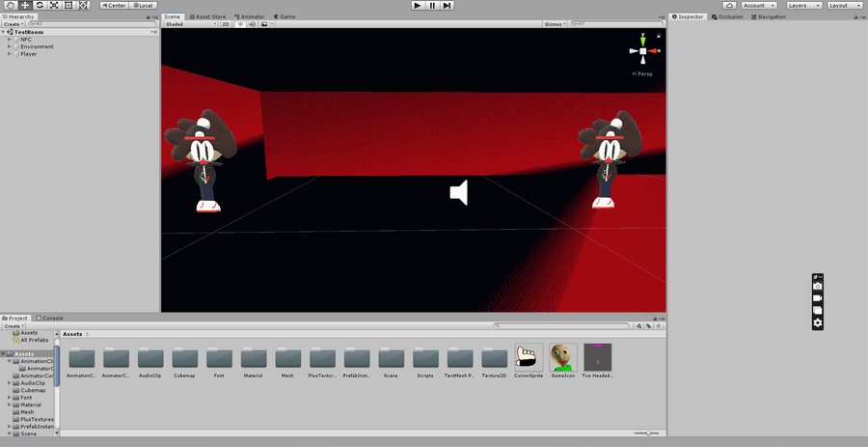The width and height of the screenshot is (868, 447).
Task: Click the camera screenshot icon in floating bar
Action: [x=818, y=287]
